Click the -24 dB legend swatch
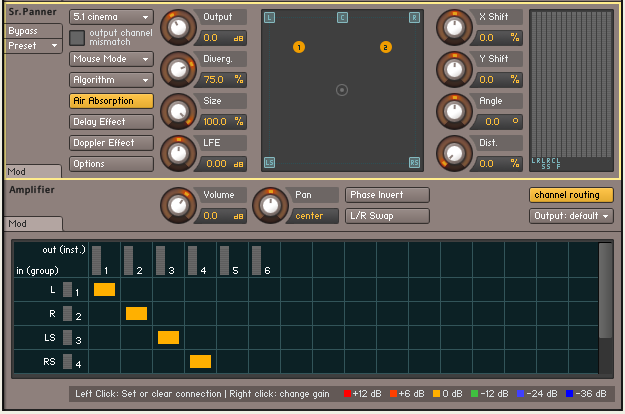This screenshot has height=414, width=625. click(521, 394)
